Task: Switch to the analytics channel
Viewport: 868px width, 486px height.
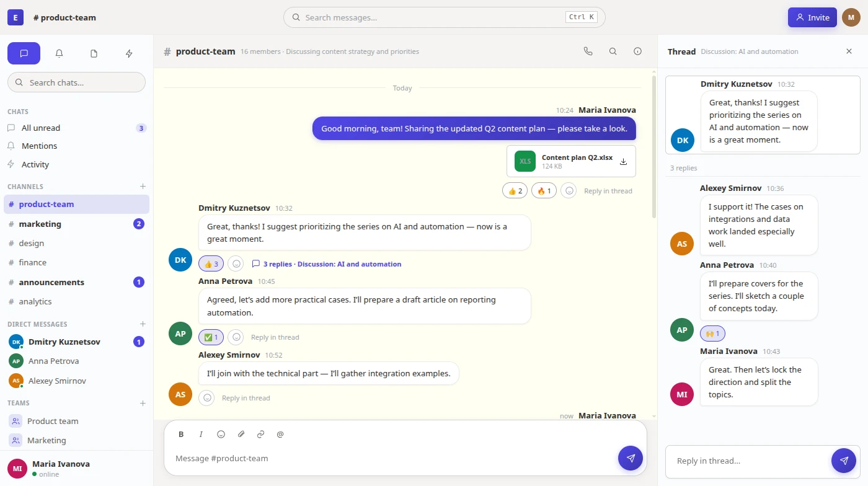Action: coord(76,301)
